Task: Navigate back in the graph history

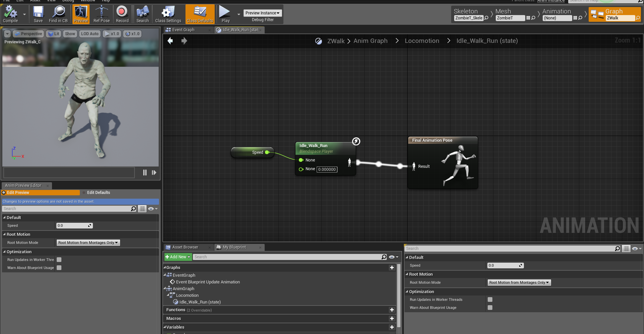Action: (x=170, y=41)
